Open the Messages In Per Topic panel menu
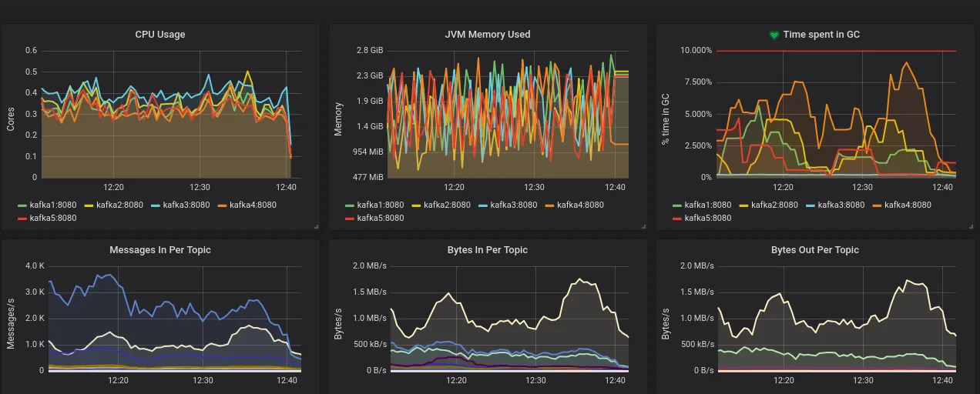 [160, 250]
